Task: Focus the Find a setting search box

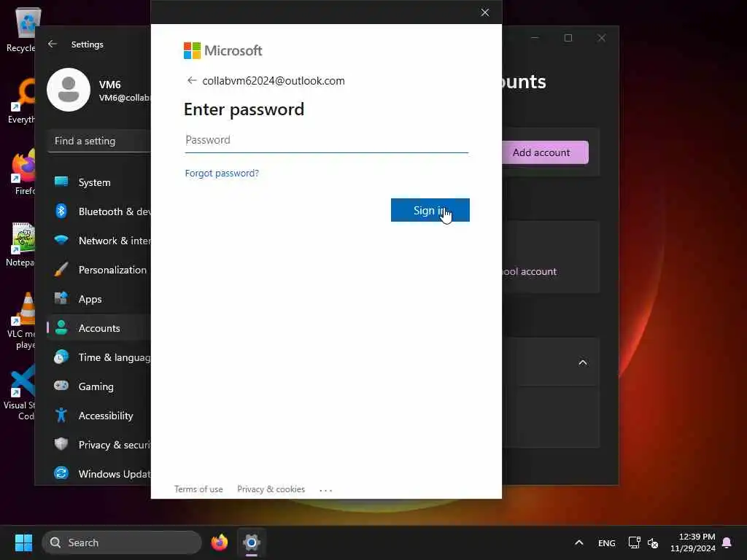Action: click(99, 141)
